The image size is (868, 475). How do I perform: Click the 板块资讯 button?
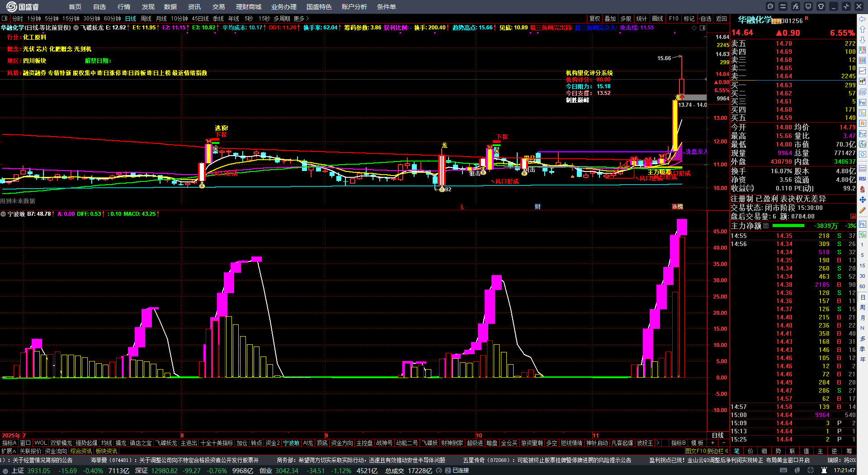click(106, 451)
